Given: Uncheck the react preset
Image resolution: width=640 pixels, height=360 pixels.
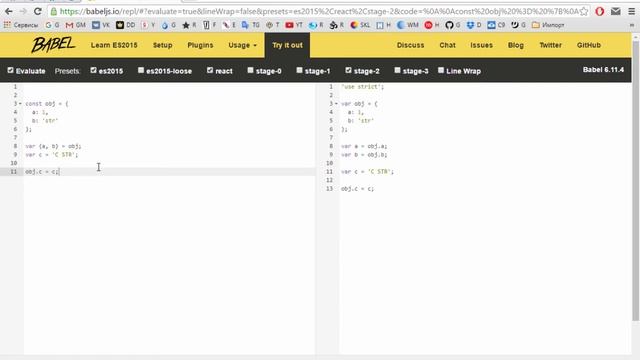Looking at the screenshot, I should pyautogui.click(x=210, y=70).
